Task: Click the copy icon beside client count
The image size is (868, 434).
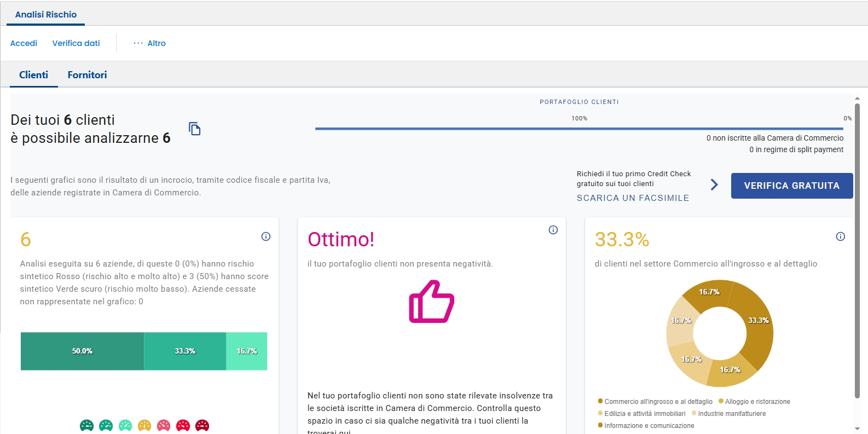Action: coord(194,129)
